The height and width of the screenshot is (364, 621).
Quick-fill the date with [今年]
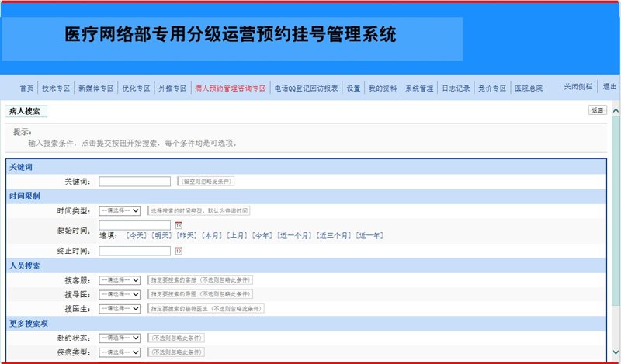point(262,236)
